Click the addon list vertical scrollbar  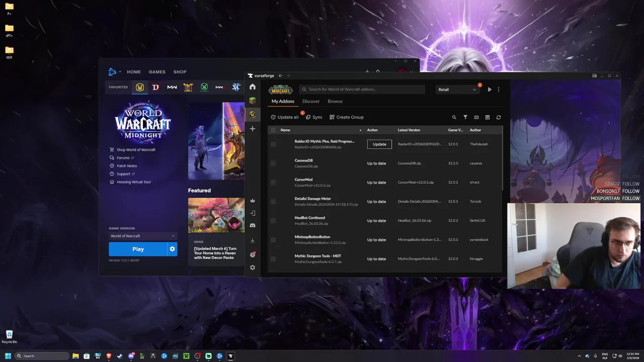[502, 159]
